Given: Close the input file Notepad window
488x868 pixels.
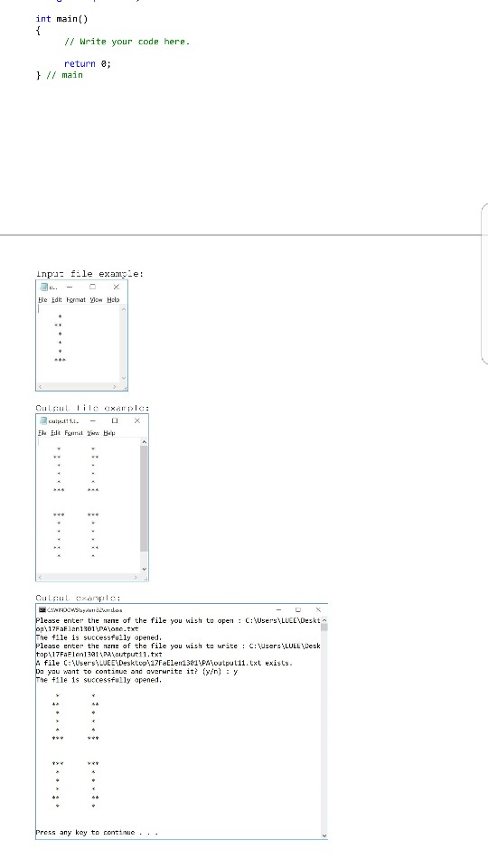Looking at the screenshot, I should [116, 287].
